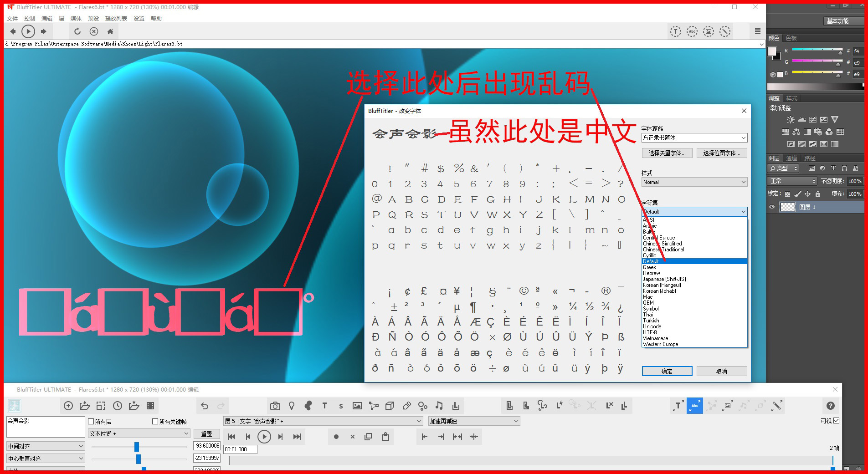Switch to Photoshop 通道 tab
868x474 pixels.
click(791, 158)
